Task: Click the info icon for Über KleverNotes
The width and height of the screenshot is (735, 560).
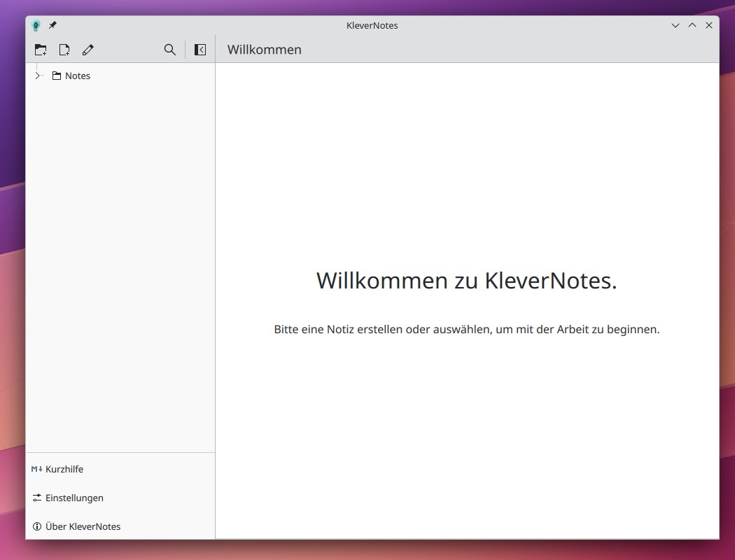Action: click(37, 526)
